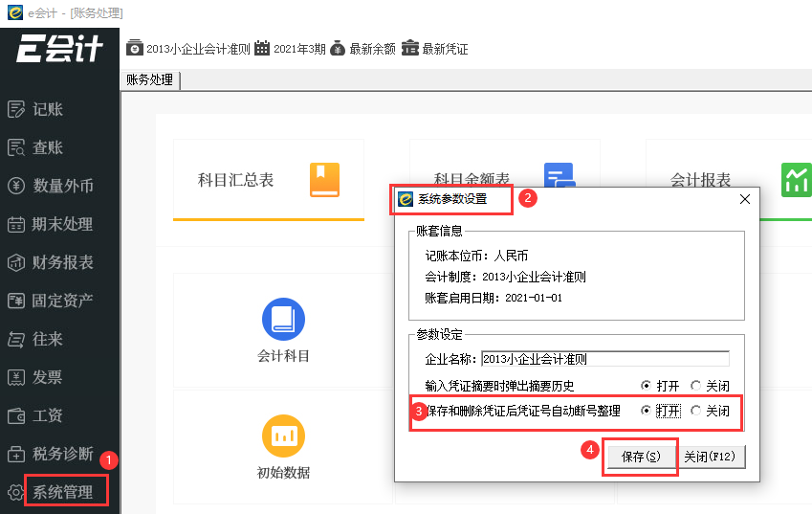Image resolution: width=812 pixels, height=514 pixels.
Task: Click 最新余额 label in toolbar
Action: tap(372, 49)
